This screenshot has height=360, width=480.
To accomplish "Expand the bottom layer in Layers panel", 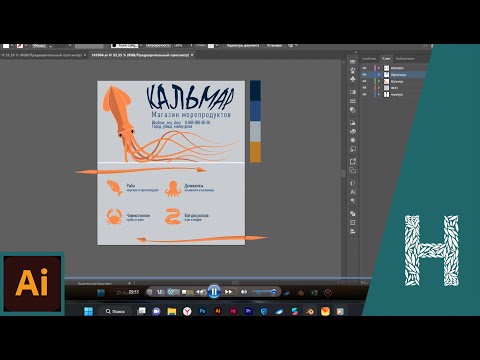I will [379, 95].
